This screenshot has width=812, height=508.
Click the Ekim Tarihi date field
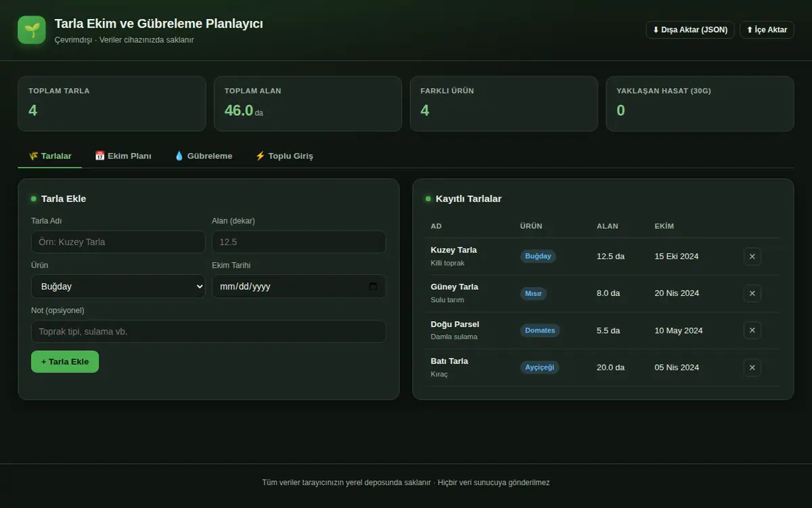[x=299, y=287]
